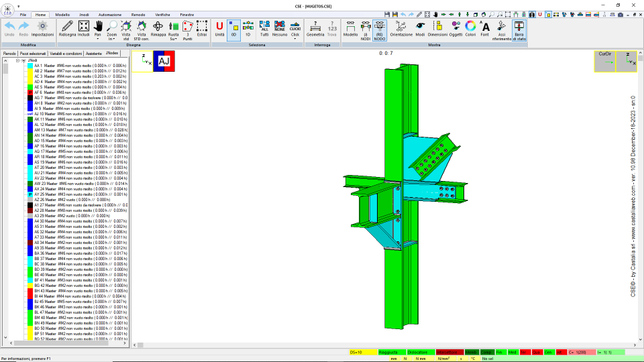Open the Click selection dropdown arrow
This screenshot has width=644, height=362.
pos(295,39)
